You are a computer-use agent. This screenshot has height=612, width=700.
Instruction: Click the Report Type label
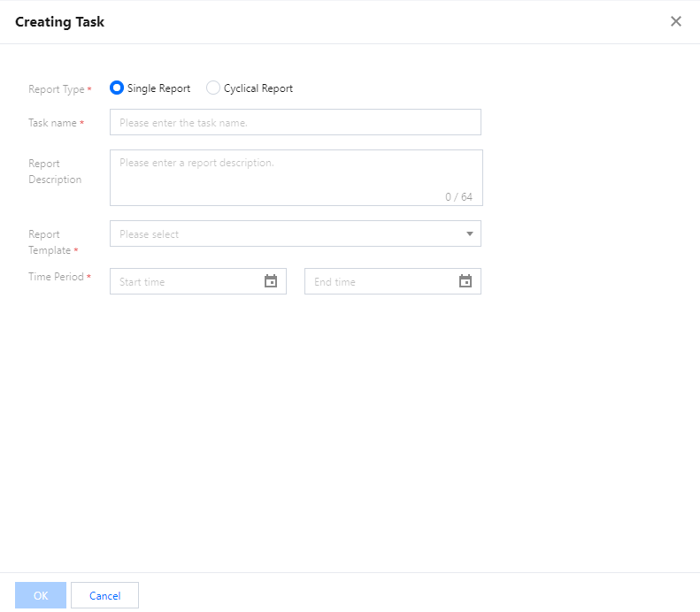(57, 89)
